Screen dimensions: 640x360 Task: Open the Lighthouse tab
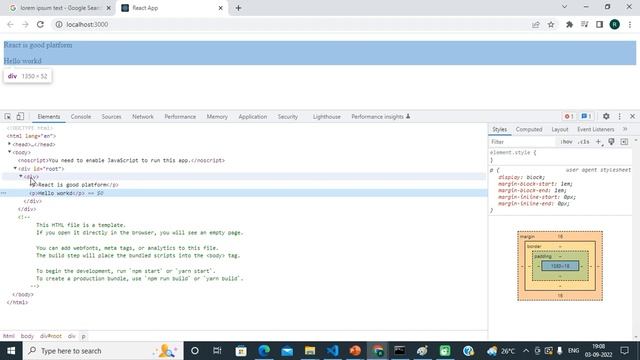point(327,117)
